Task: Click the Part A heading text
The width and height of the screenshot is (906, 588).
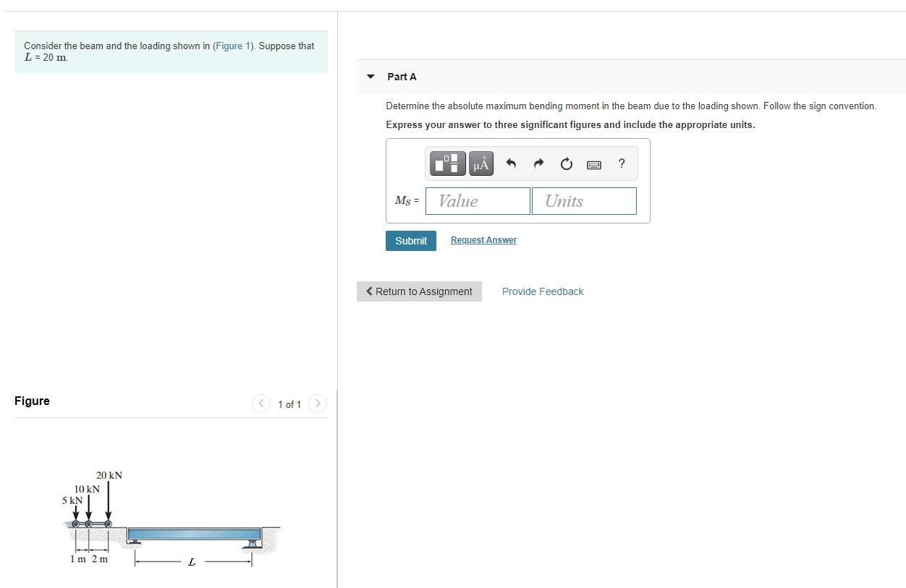Action: 402,77
